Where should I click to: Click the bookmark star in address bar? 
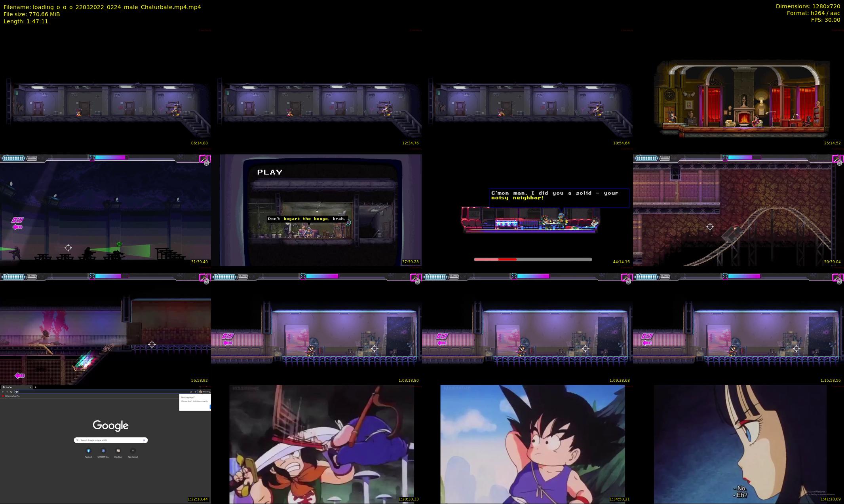tap(195, 392)
